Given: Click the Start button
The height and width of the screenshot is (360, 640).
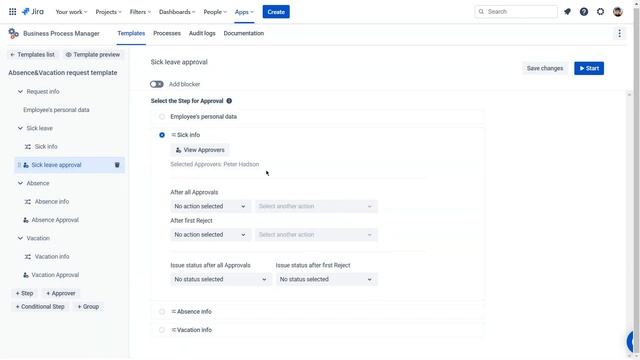Looking at the screenshot, I should (589, 68).
